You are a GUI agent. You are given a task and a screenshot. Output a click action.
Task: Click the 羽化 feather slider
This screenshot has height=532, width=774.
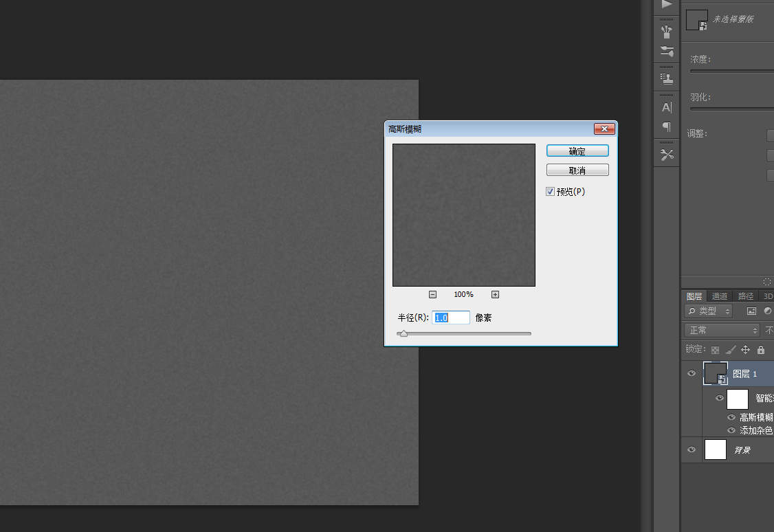732,109
